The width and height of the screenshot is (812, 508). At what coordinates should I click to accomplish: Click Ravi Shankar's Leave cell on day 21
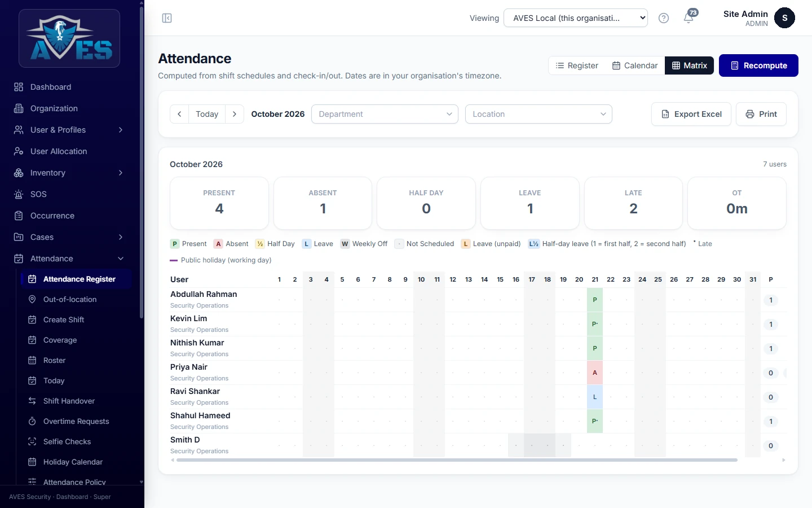coord(595,397)
